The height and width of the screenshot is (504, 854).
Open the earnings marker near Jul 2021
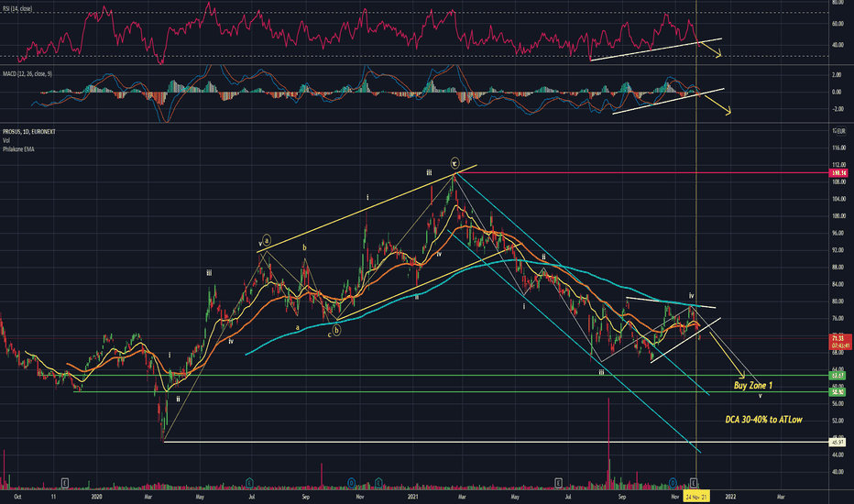(558, 482)
